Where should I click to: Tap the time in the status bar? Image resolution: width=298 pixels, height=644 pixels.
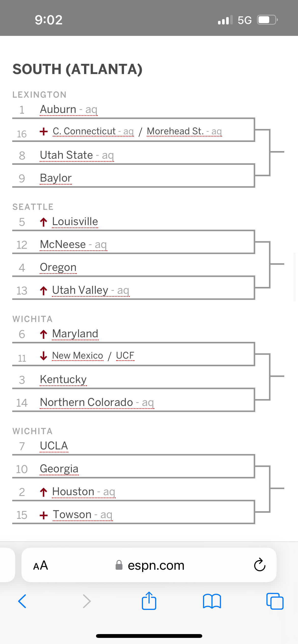48,20
